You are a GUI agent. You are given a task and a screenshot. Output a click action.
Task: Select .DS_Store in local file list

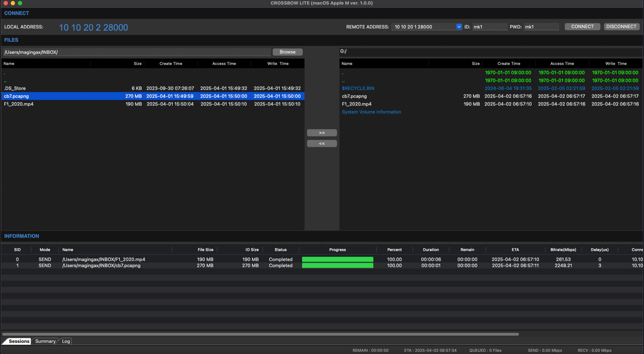(15, 88)
